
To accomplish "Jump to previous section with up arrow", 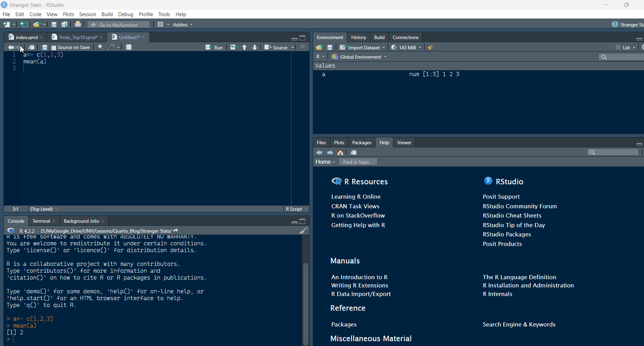I will click(245, 47).
